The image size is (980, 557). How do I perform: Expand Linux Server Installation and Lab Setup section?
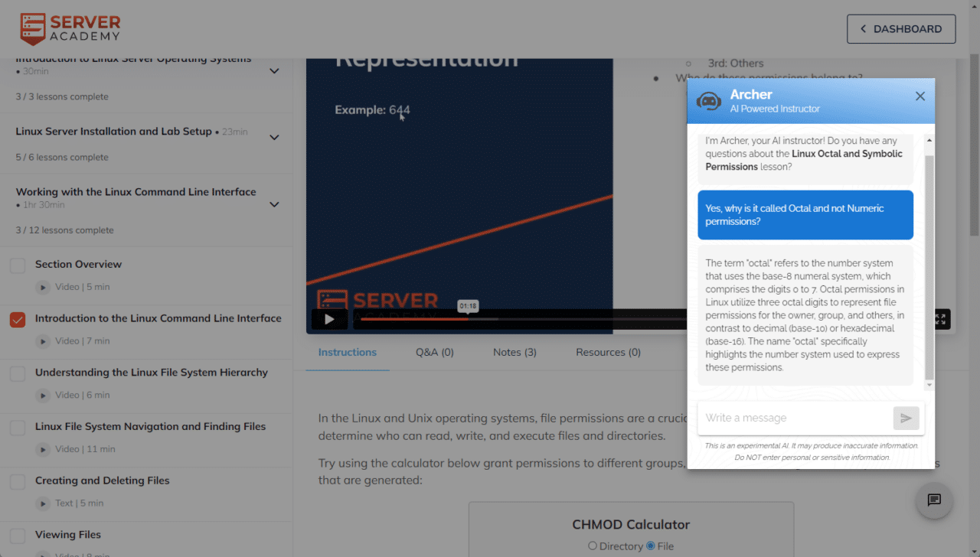[x=274, y=138]
